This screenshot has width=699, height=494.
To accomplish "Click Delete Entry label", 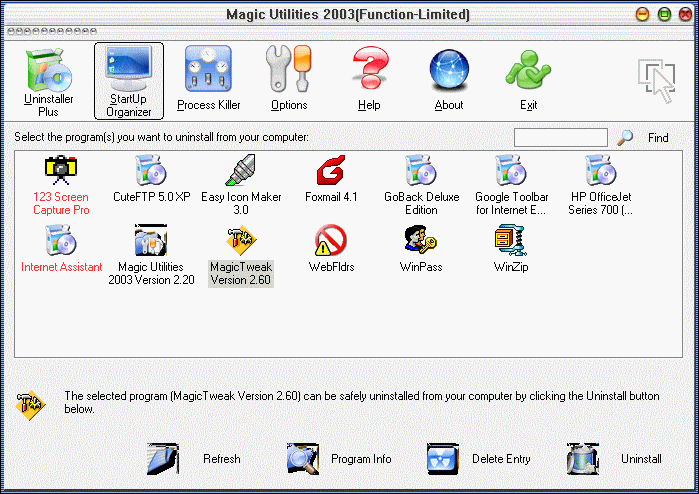I will (501, 459).
